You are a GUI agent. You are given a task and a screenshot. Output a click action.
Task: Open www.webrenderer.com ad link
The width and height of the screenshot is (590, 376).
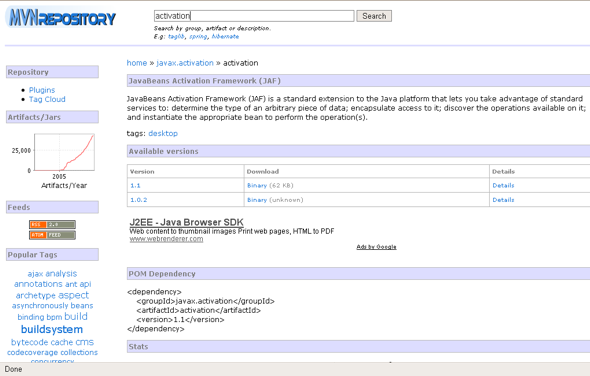pyautogui.click(x=166, y=239)
